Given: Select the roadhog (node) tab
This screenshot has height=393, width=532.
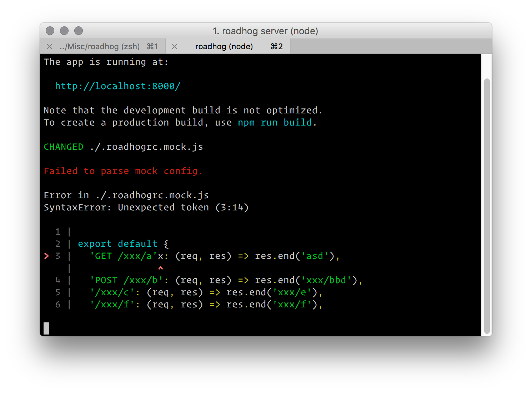Looking at the screenshot, I should 228,46.
